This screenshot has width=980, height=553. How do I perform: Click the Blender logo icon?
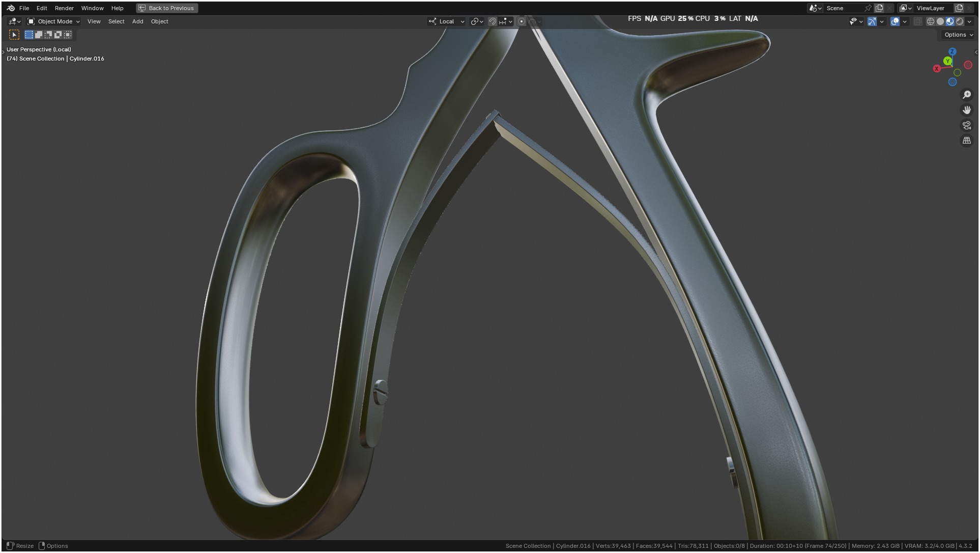[11, 8]
